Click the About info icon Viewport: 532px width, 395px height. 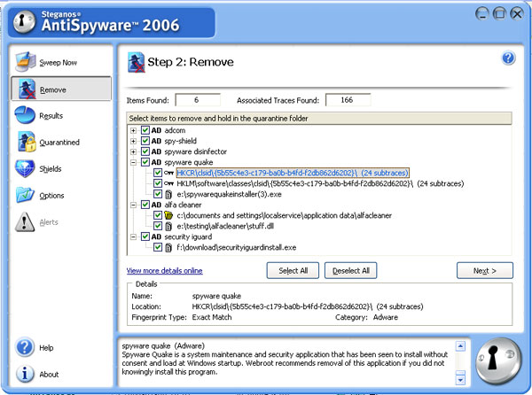click(25, 374)
